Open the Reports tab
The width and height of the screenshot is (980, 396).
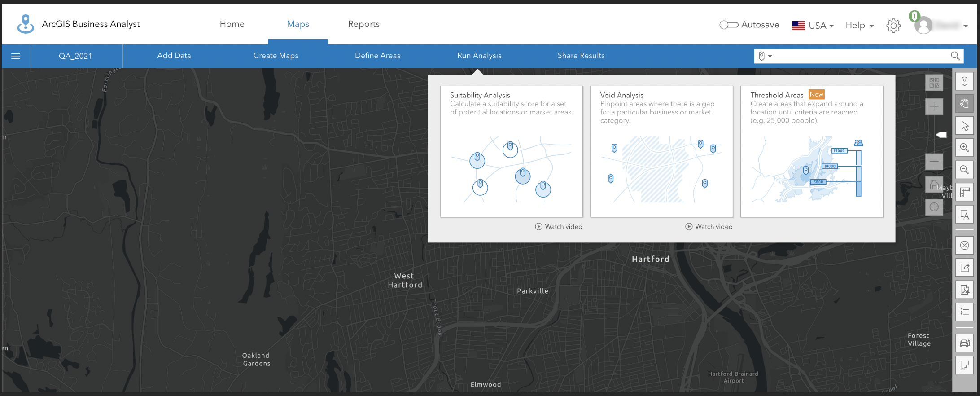tap(364, 24)
